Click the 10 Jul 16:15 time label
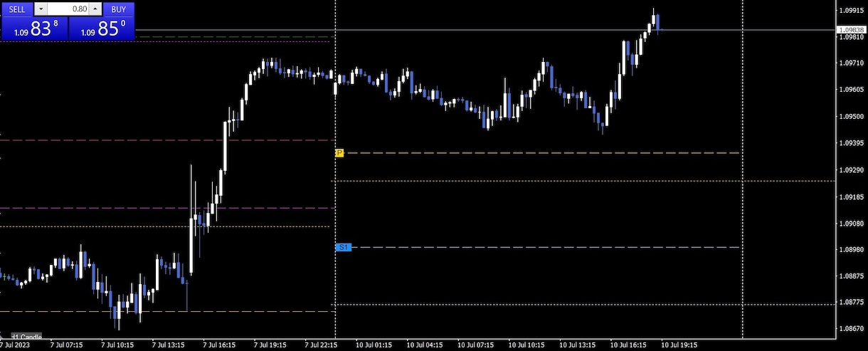The height and width of the screenshot is (351, 868). pos(629,345)
